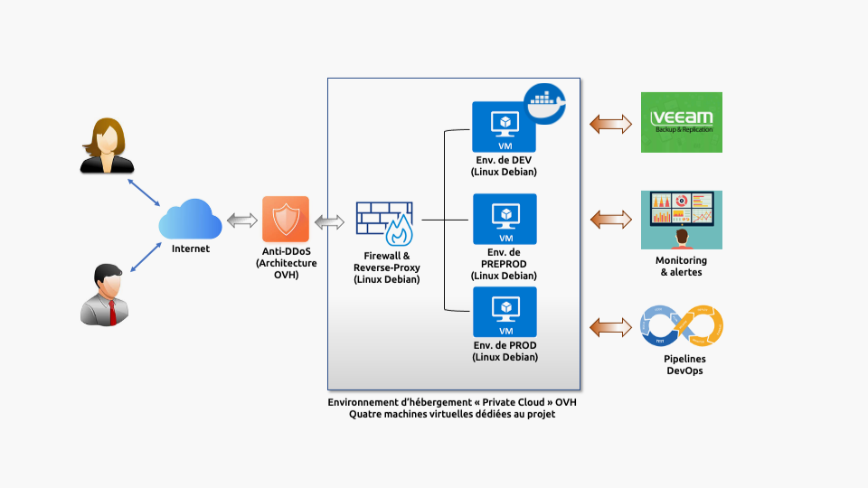Click the orange Anti-DDoS shield icon
The width and height of the screenshot is (868, 488).
pos(286,220)
